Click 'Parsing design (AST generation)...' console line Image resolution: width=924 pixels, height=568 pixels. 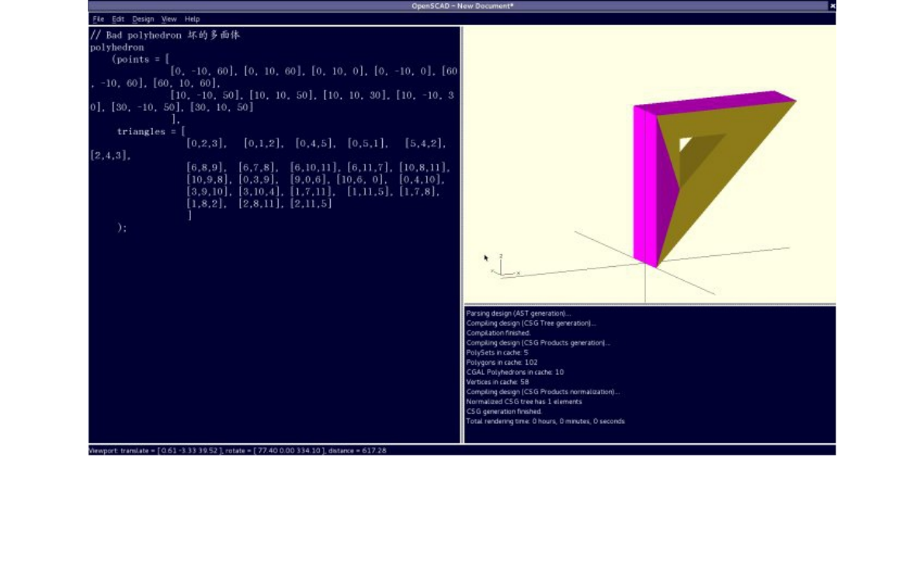click(x=518, y=313)
